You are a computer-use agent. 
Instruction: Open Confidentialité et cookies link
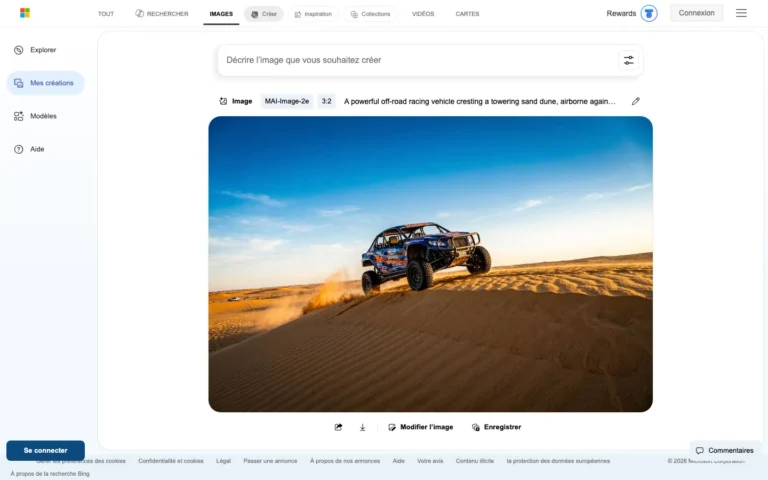170,461
